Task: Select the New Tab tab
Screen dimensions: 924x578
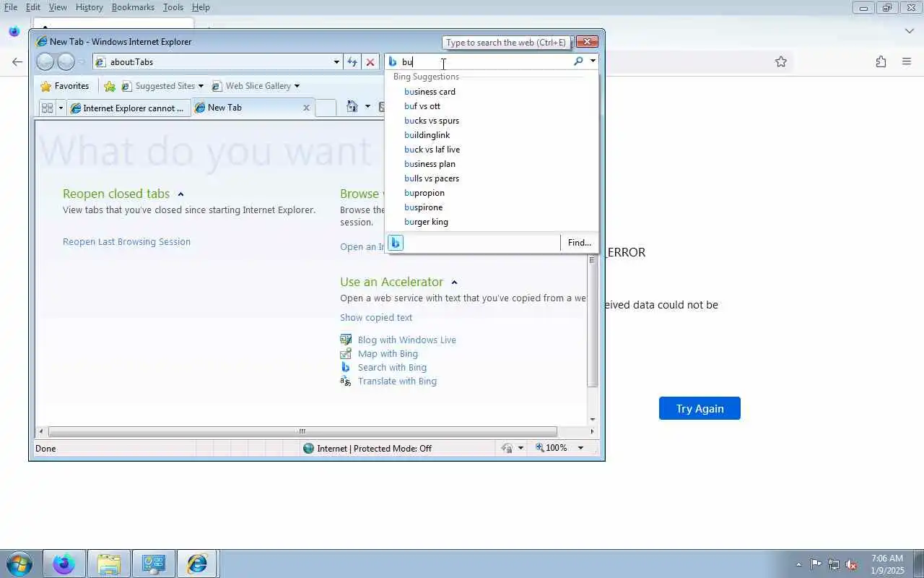Action: (245, 108)
